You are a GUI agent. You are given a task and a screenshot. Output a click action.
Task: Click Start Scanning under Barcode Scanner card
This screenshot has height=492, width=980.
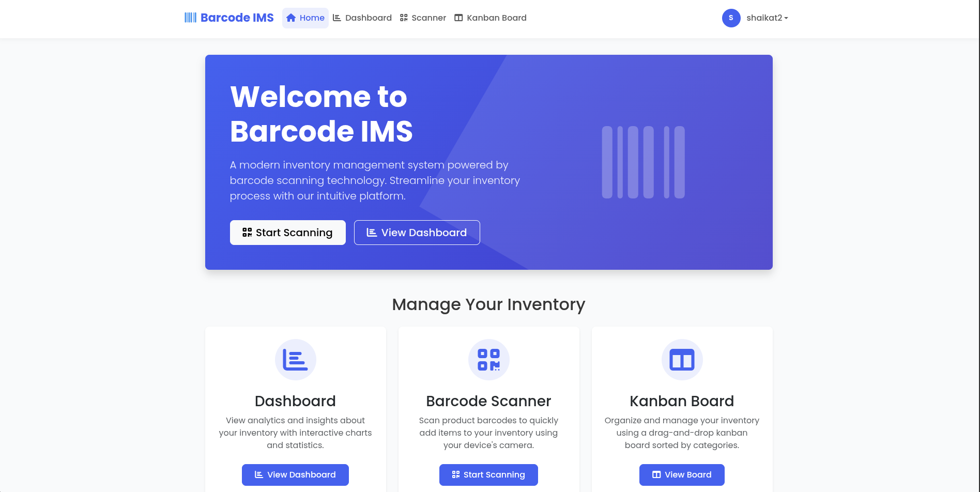pos(488,474)
